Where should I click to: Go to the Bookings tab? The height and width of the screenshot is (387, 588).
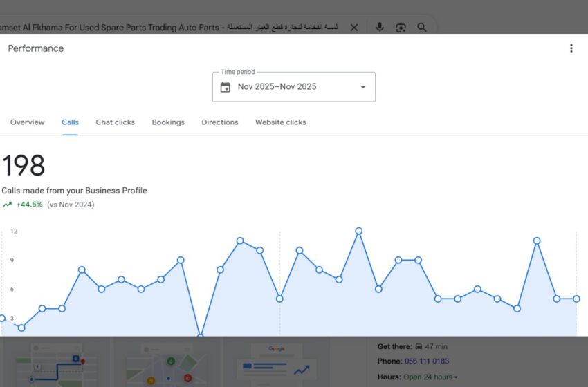[x=168, y=122]
